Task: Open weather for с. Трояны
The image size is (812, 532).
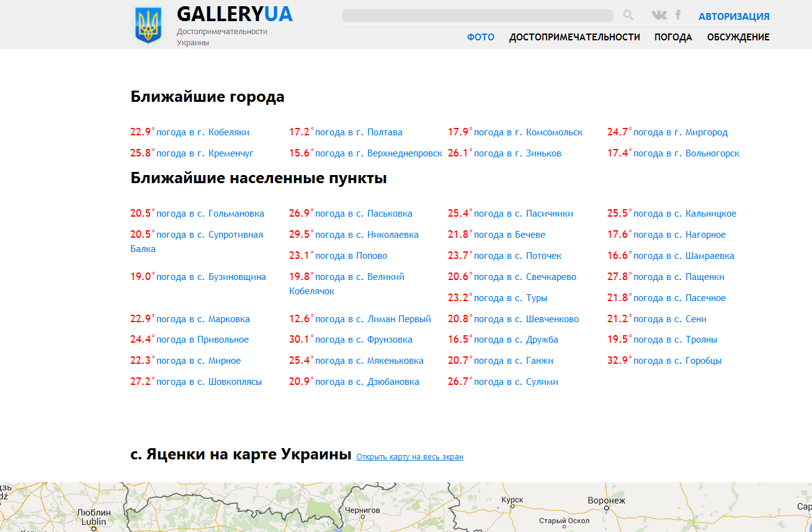Action: tap(675, 340)
